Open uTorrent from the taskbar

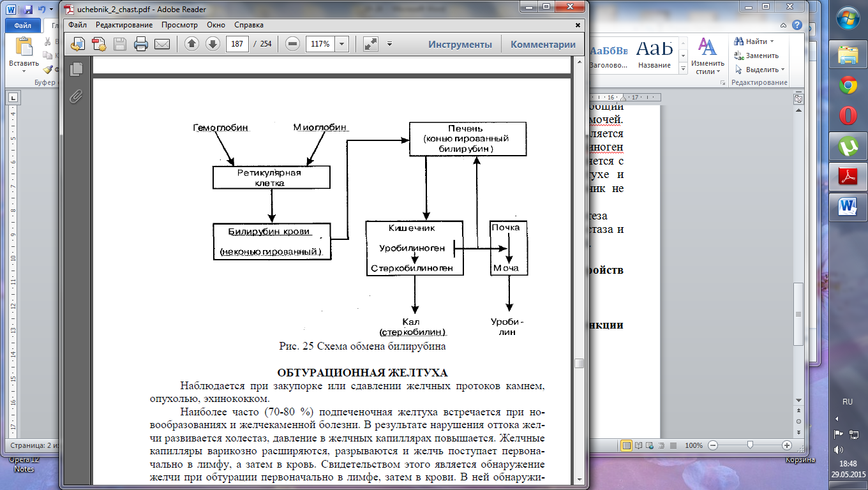848,147
